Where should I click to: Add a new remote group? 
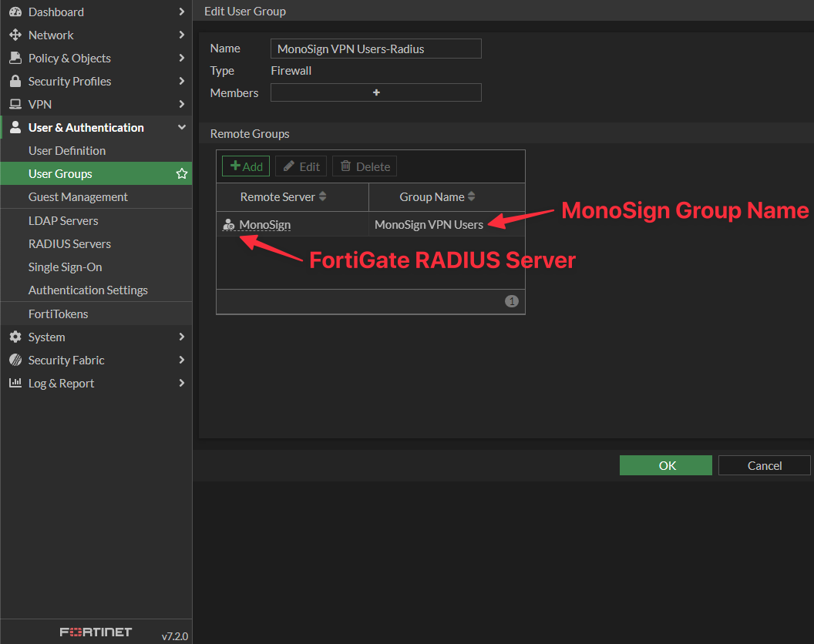pos(246,166)
